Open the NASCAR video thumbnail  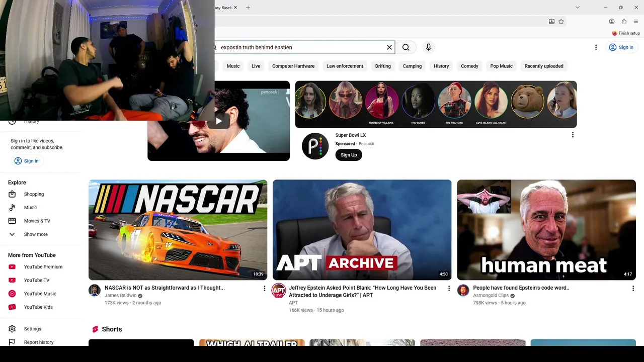click(x=178, y=230)
